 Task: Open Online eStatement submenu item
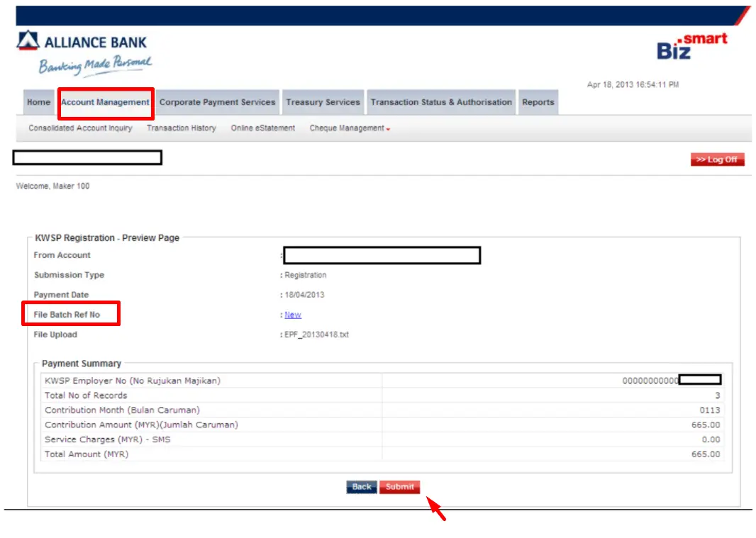coord(263,128)
